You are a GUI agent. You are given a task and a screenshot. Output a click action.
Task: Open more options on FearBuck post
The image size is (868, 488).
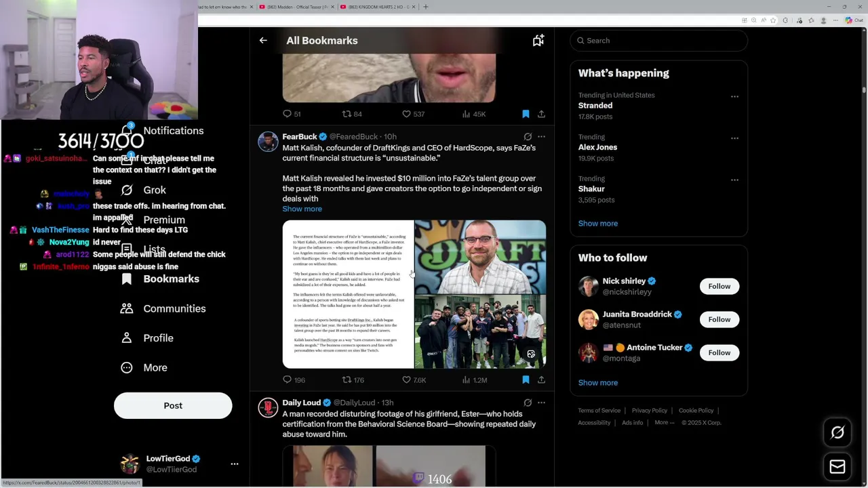pyautogui.click(x=541, y=137)
